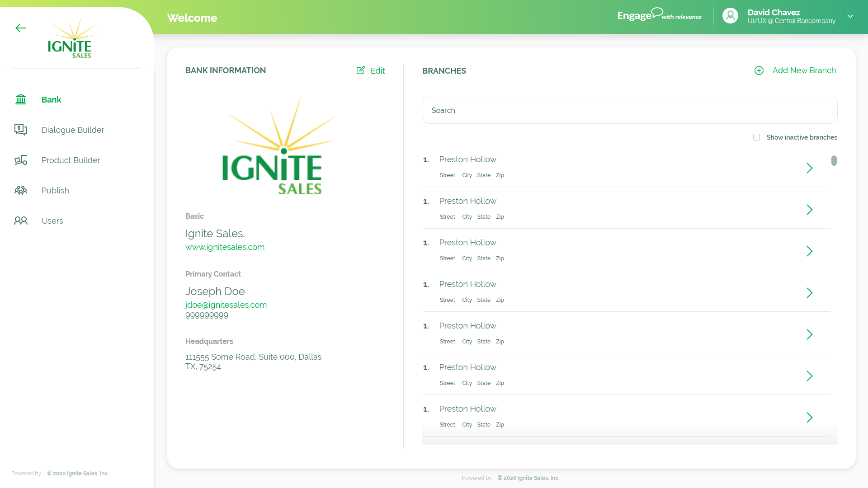Click the back arrow icon in sidebar
This screenshot has width=868, height=488.
(21, 28)
